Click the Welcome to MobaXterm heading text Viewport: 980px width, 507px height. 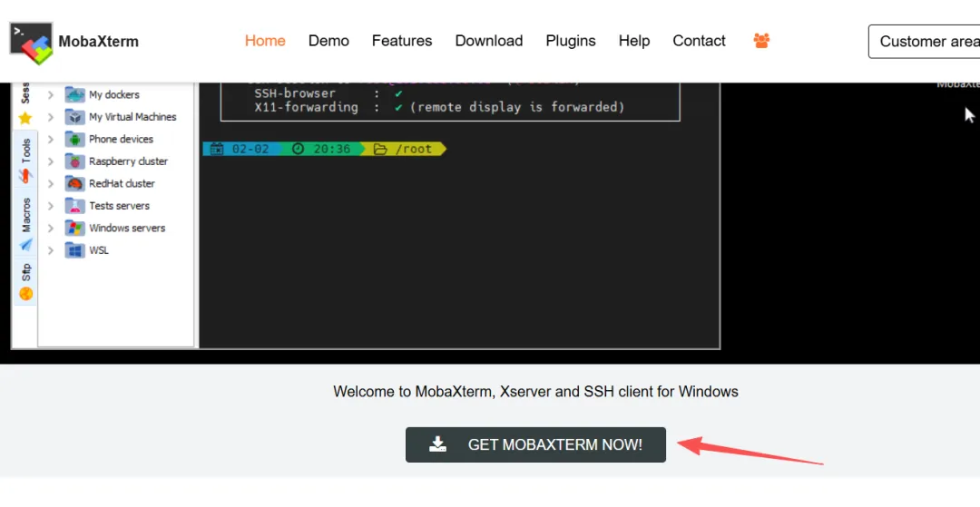point(535,392)
